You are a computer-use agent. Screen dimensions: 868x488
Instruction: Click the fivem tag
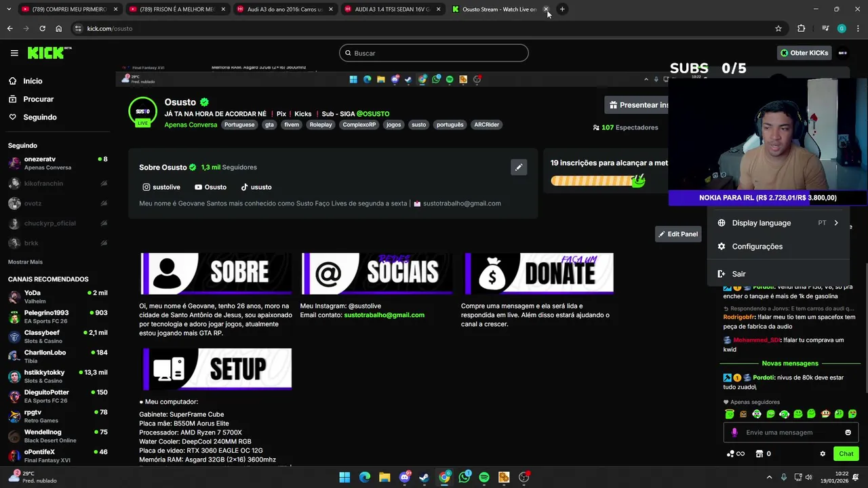(292, 125)
